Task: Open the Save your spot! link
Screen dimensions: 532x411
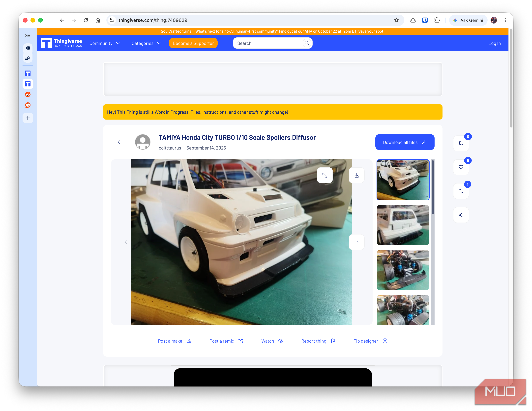Action: coord(371,31)
